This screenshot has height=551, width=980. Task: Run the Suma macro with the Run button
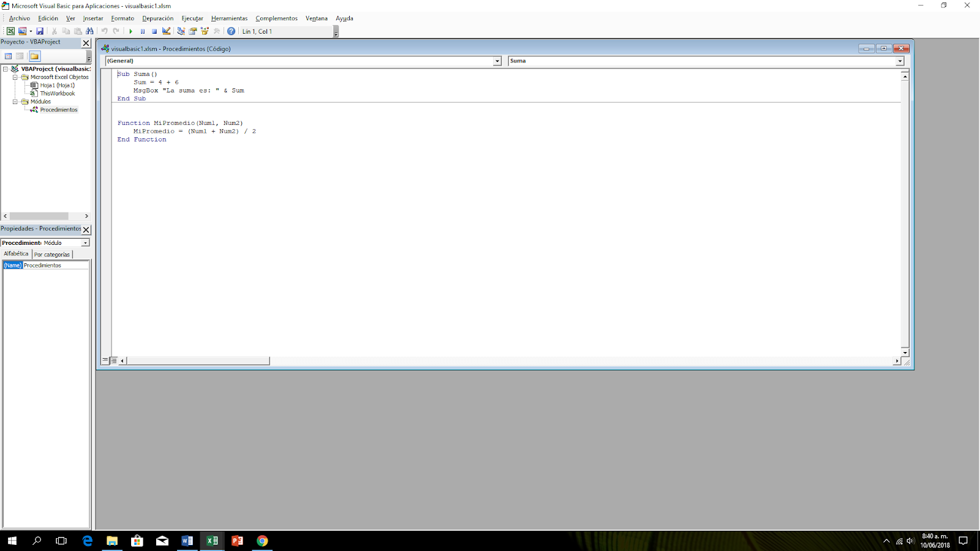(x=132, y=31)
